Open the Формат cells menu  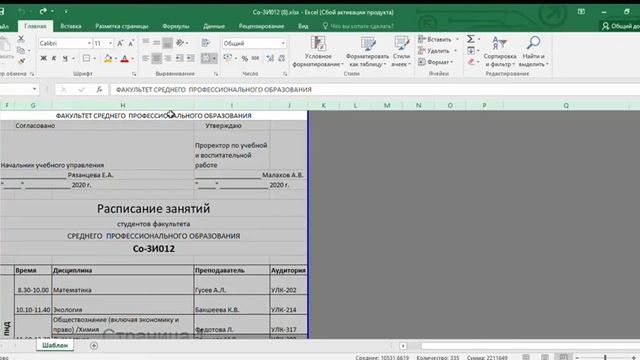[436, 62]
